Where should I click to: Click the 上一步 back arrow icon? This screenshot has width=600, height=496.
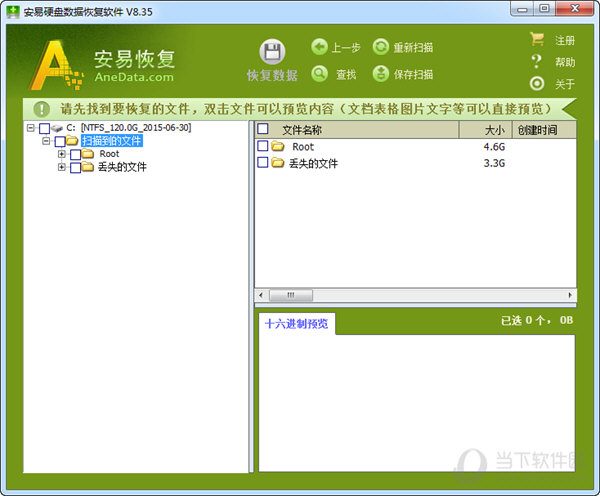319,47
